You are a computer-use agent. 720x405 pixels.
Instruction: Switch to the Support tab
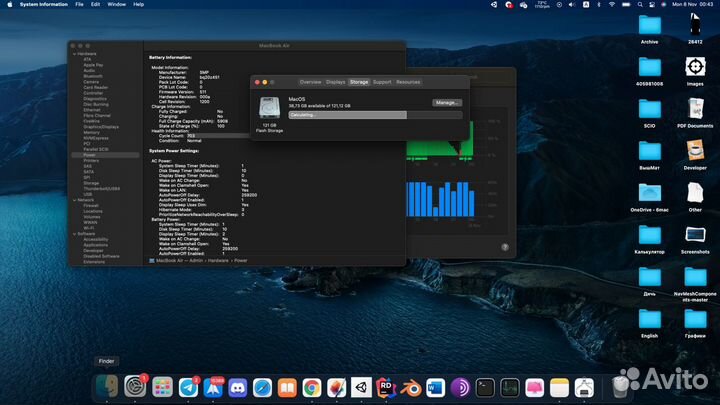[x=382, y=82]
